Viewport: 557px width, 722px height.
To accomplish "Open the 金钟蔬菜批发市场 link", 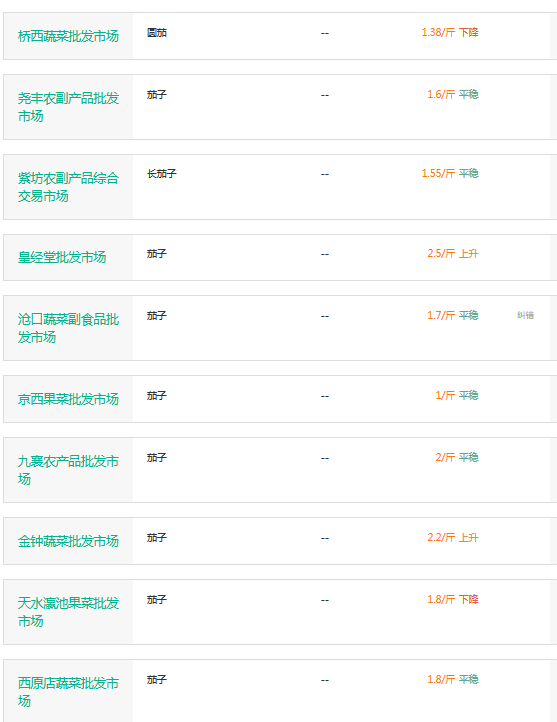I will [x=68, y=541].
